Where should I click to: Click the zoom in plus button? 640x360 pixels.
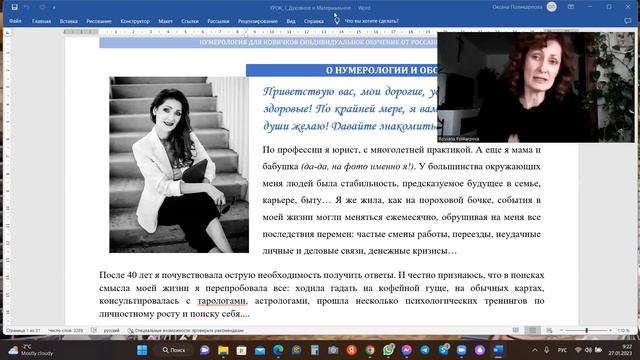(x=611, y=330)
